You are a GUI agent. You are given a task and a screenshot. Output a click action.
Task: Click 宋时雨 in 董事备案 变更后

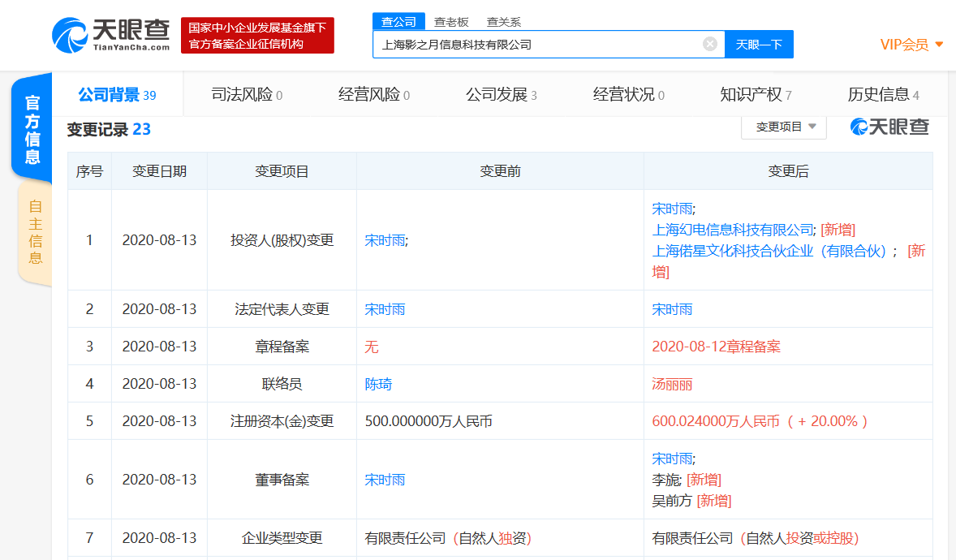point(672,459)
